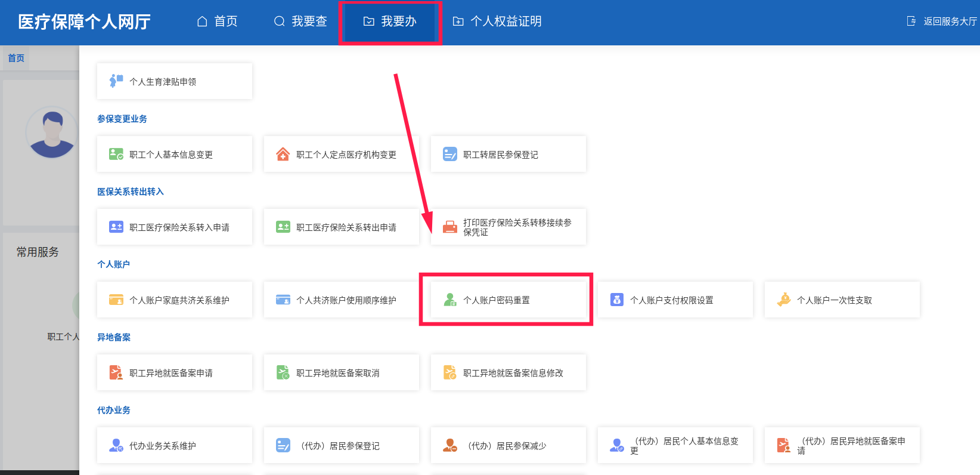This screenshot has width=980, height=475.
Task: Click 个人共济账户使用顺序维护 icon
Action: click(x=283, y=300)
